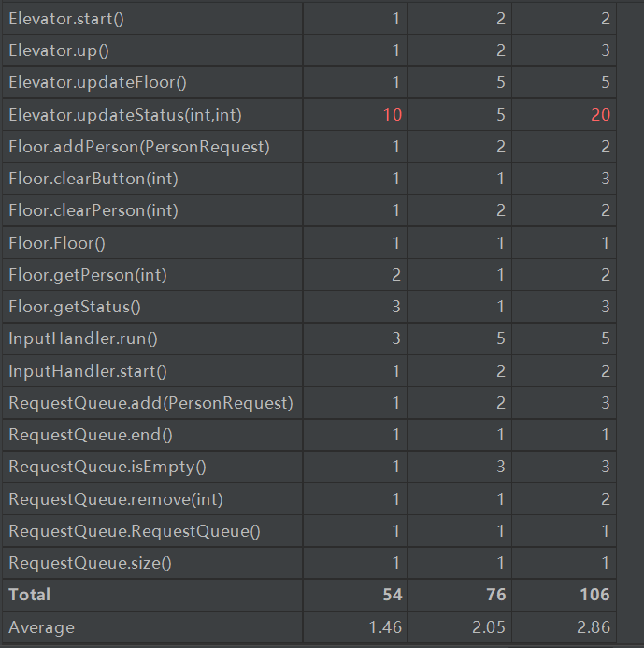The width and height of the screenshot is (644, 648).
Task: Click the red value 10 cell
Action: coord(392,114)
